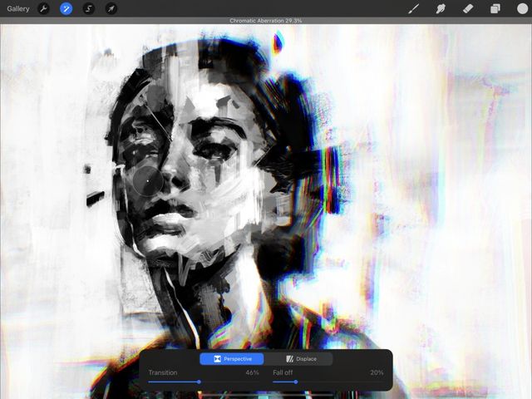The height and width of the screenshot is (399, 532).
Task: Select the Brush tool
Action: coord(413,9)
